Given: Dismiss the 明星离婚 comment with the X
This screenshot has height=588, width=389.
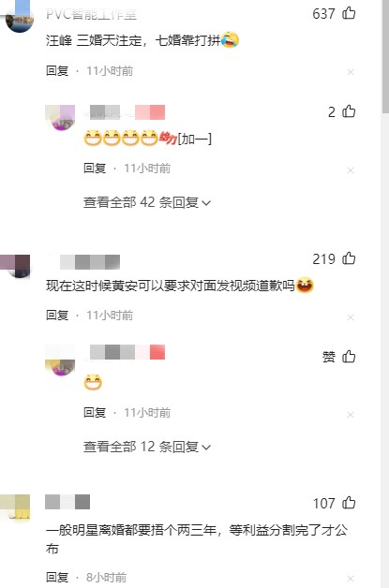Looking at the screenshot, I should pyautogui.click(x=351, y=579).
